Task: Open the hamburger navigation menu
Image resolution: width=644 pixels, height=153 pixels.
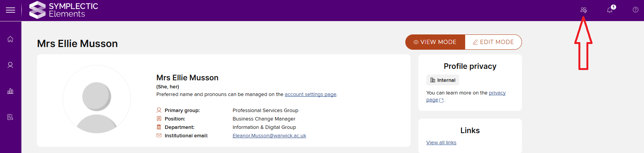Action: pos(10,10)
